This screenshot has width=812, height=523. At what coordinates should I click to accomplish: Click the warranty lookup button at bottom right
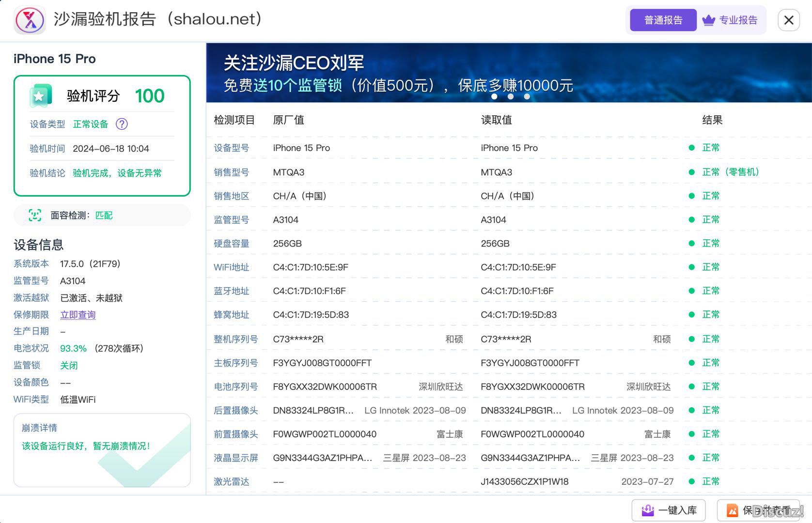[759, 510]
